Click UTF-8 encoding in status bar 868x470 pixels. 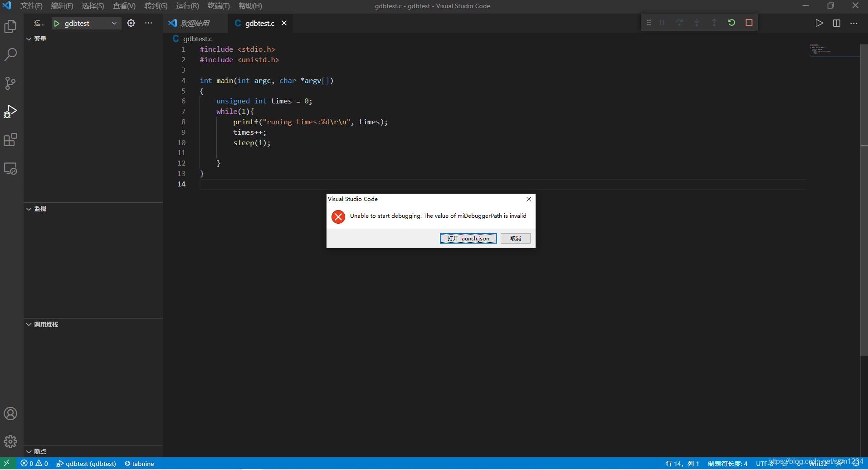click(765, 464)
